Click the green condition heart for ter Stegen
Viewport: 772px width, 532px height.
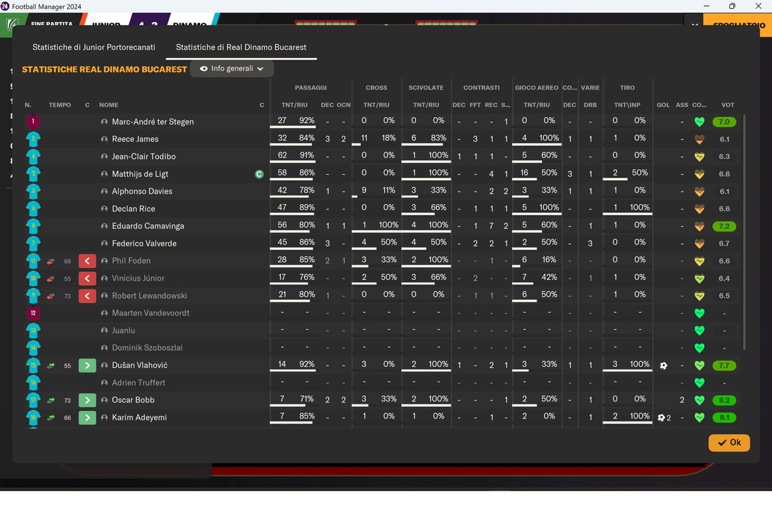pyautogui.click(x=699, y=122)
